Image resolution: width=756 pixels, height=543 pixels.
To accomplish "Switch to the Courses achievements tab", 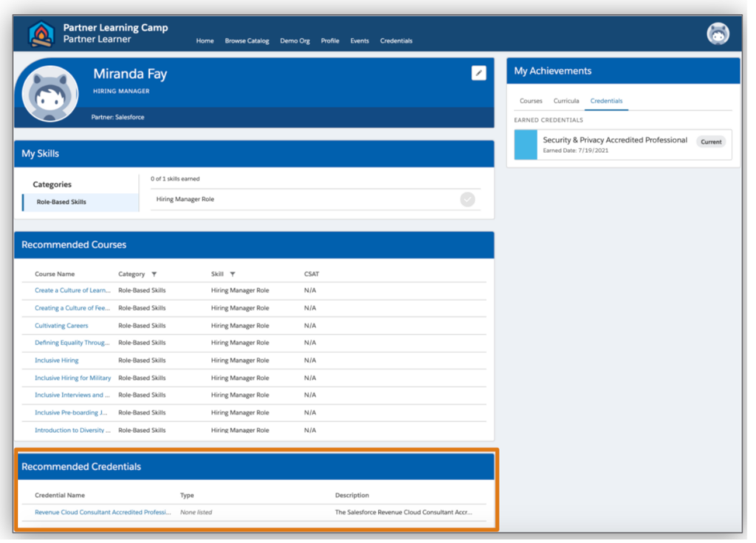I will pyautogui.click(x=531, y=101).
